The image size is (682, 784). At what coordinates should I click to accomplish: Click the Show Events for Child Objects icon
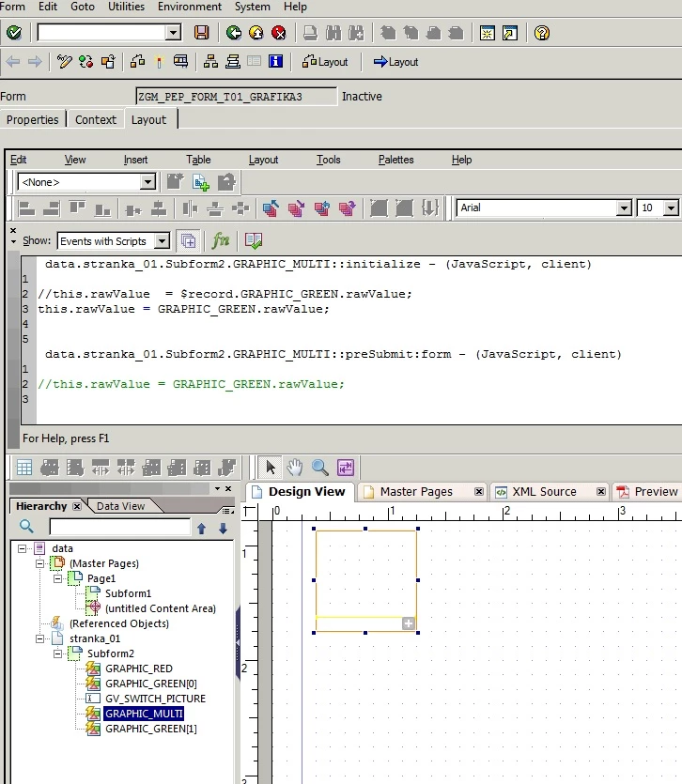tap(188, 240)
